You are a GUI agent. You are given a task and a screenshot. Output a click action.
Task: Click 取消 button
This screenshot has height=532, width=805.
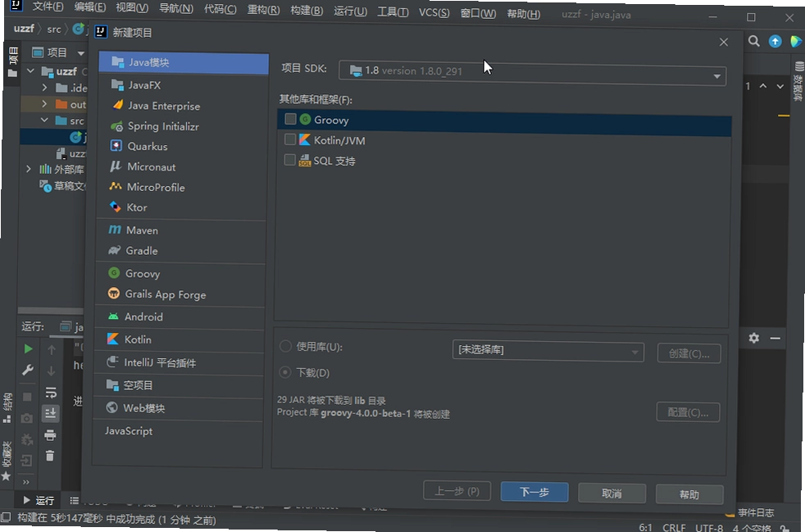(x=612, y=493)
